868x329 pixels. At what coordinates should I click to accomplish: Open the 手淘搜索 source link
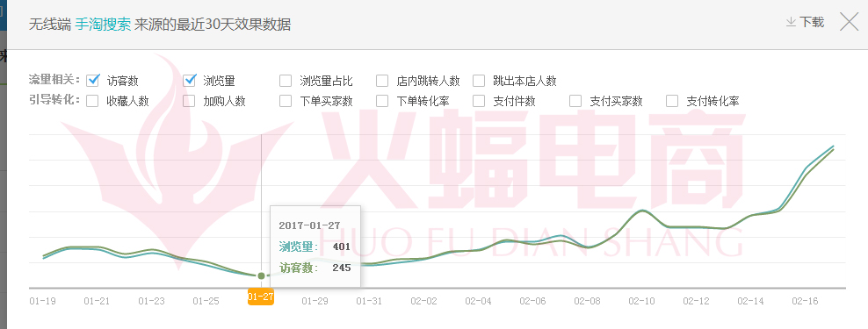coord(103,25)
